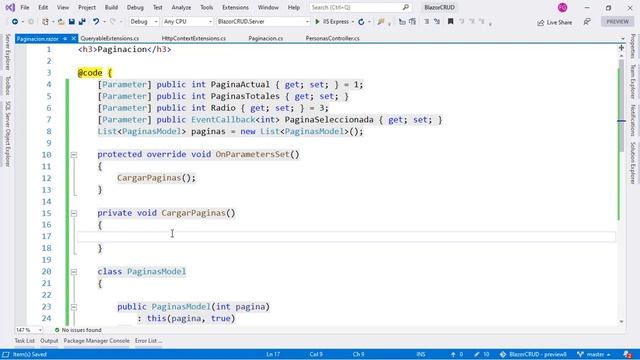This screenshot has height=360, width=640.
Task: Click the New Project toolbar icon
Action: (45, 22)
